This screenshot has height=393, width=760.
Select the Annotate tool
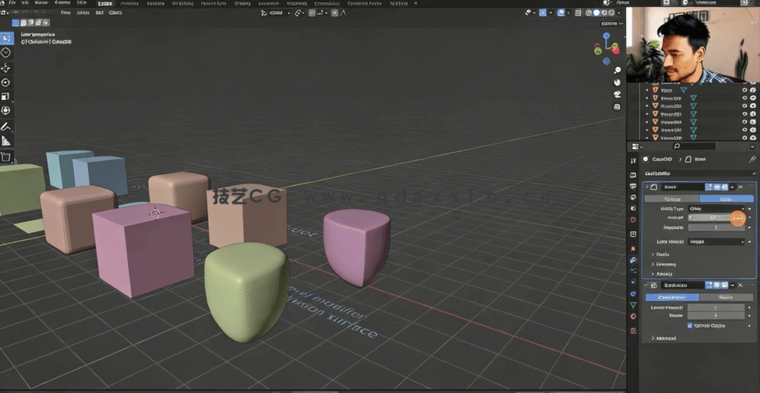(6, 126)
